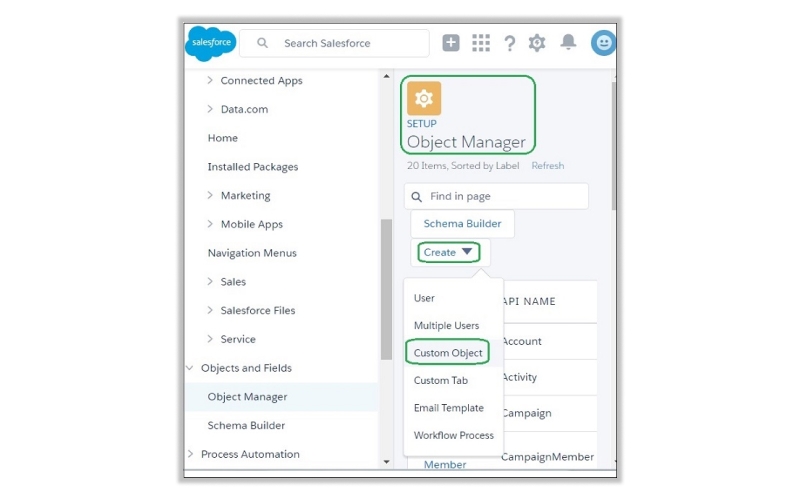The width and height of the screenshot is (800, 500).
Task: Expand the Process Automation section
Action: pos(190,454)
